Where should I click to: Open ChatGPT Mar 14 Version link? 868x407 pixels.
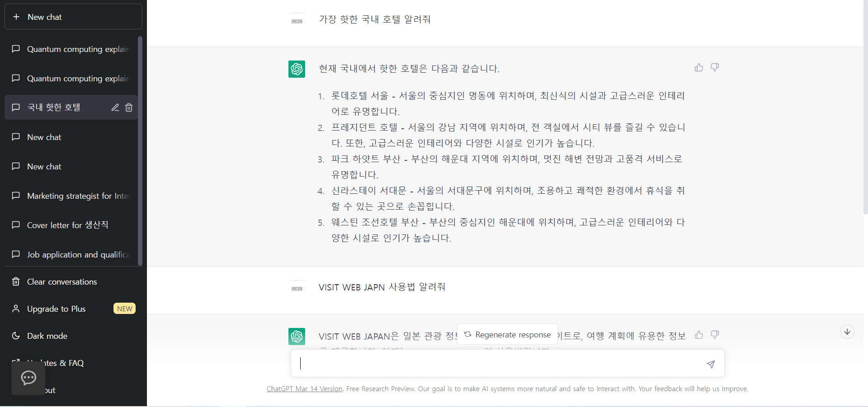tap(304, 388)
